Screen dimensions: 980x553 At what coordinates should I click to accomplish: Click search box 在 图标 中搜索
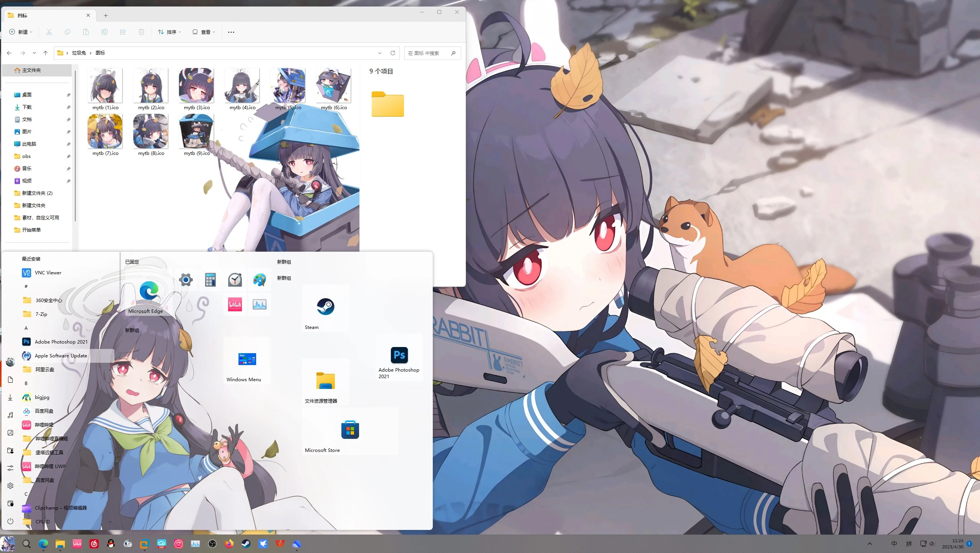coord(432,53)
